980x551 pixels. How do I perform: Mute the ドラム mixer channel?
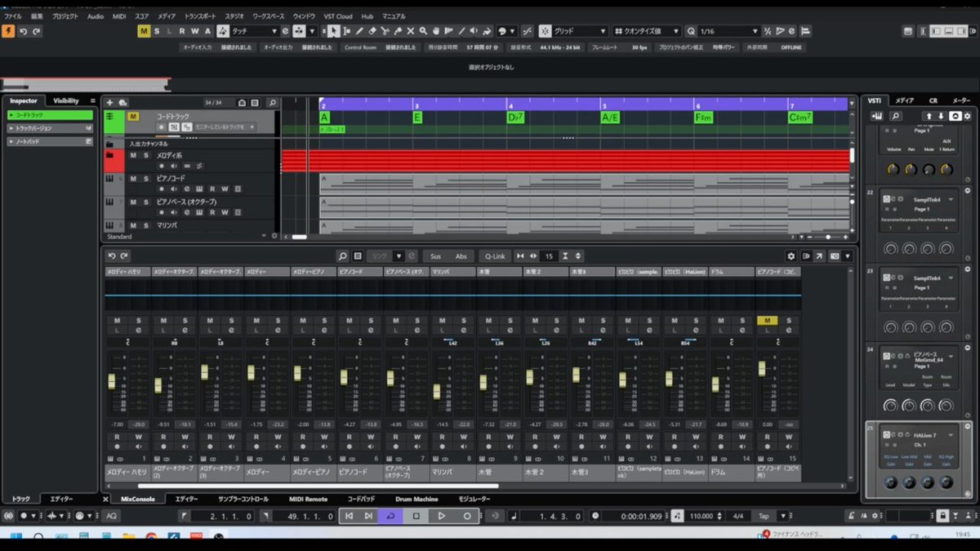coord(721,321)
